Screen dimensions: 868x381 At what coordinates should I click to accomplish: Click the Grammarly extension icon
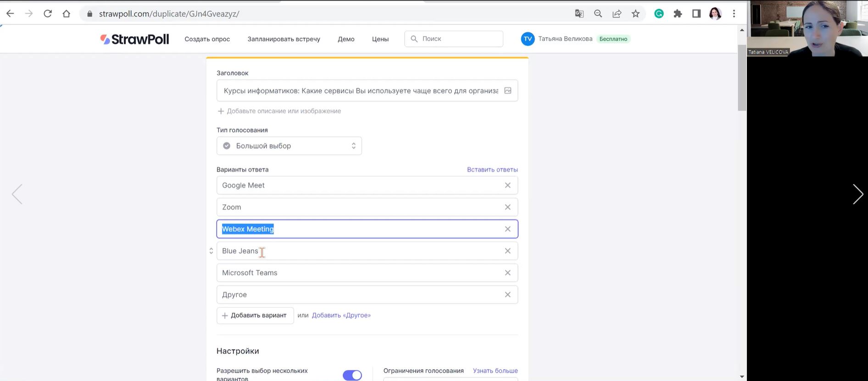pyautogui.click(x=659, y=14)
